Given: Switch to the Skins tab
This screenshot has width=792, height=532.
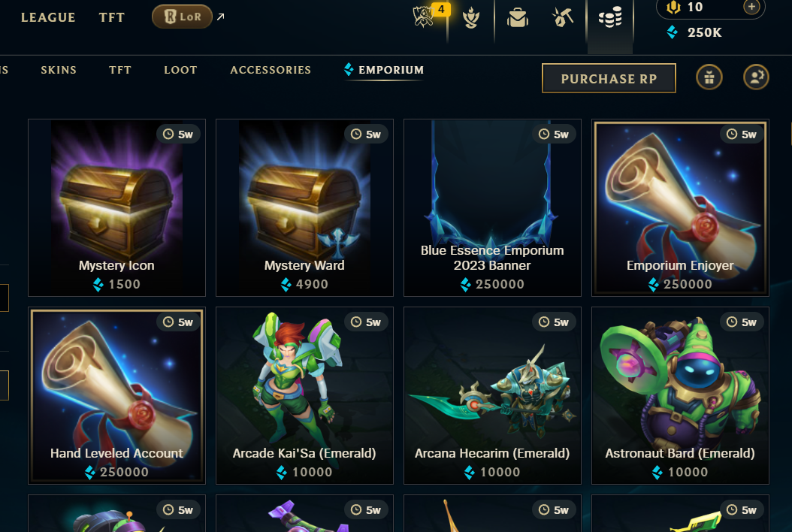Looking at the screenshot, I should pos(59,70).
